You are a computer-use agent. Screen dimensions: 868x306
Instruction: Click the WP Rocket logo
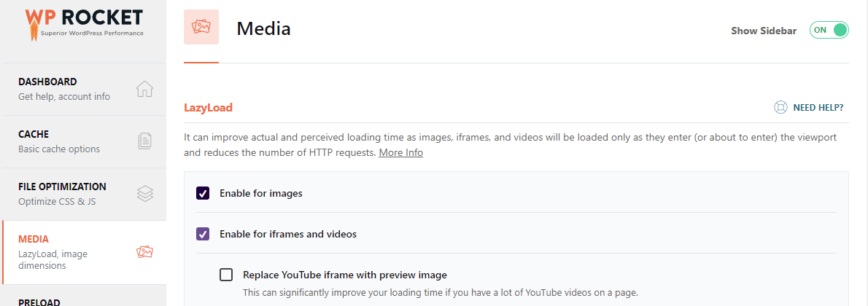click(84, 25)
